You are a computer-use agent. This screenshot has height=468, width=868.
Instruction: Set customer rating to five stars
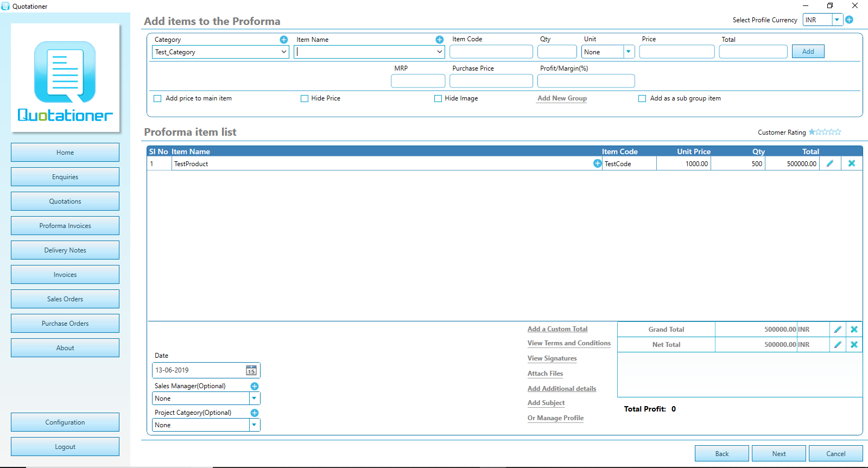[838, 132]
